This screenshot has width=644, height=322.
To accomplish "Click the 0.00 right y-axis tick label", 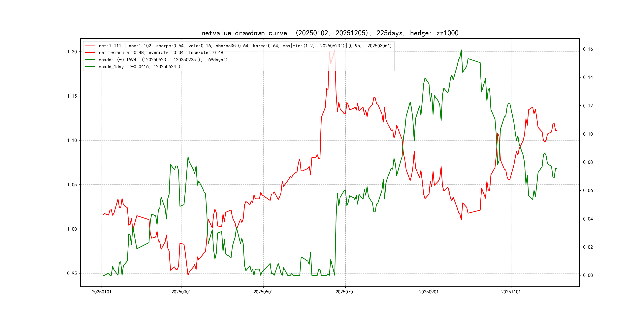I will pyautogui.click(x=588, y=275).
